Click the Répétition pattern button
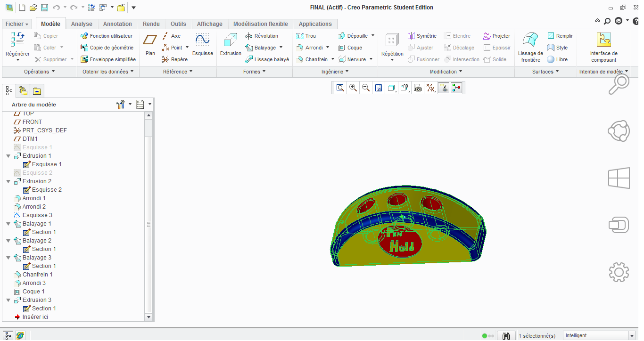This screenshot has width=644, height=341. [392, 47]
